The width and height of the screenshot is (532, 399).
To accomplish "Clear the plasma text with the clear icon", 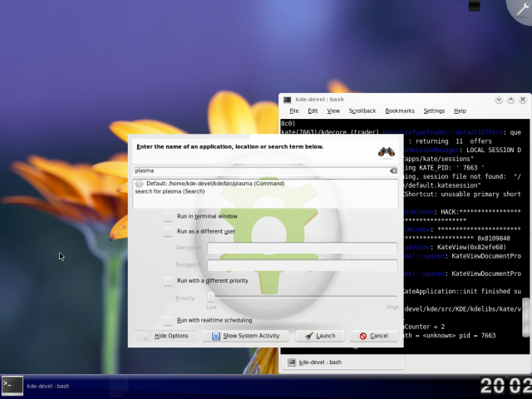I will 393,170.
